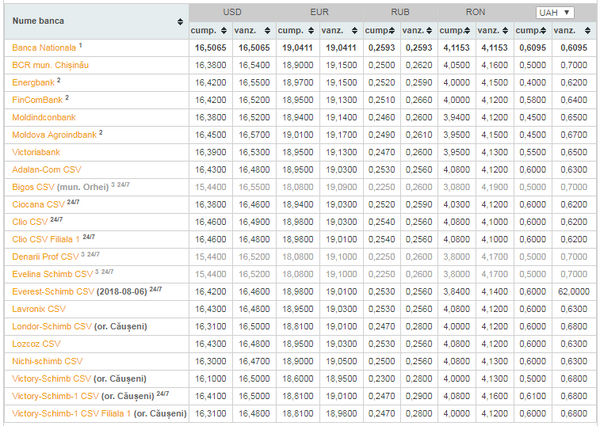600x426 pixels.
Task: Open Nichi-schimb CSV link
Action: tap(47, 361)
